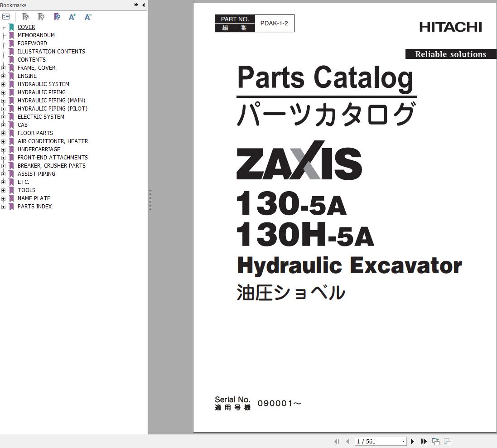497x448 pixels.
Task: Click the previous view icon
Action: click(436, 441)
